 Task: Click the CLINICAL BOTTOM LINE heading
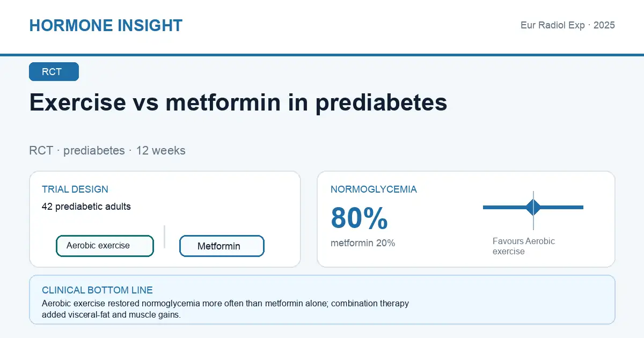[x=97, y=290]
